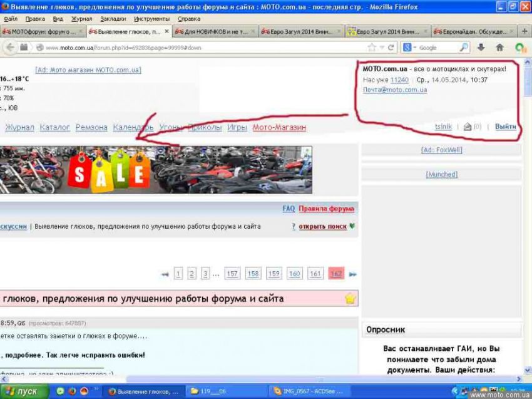Viewport: 532px width, 399px height.
Task: Click the Ad: FoxWell link
Action: point(441,150)
